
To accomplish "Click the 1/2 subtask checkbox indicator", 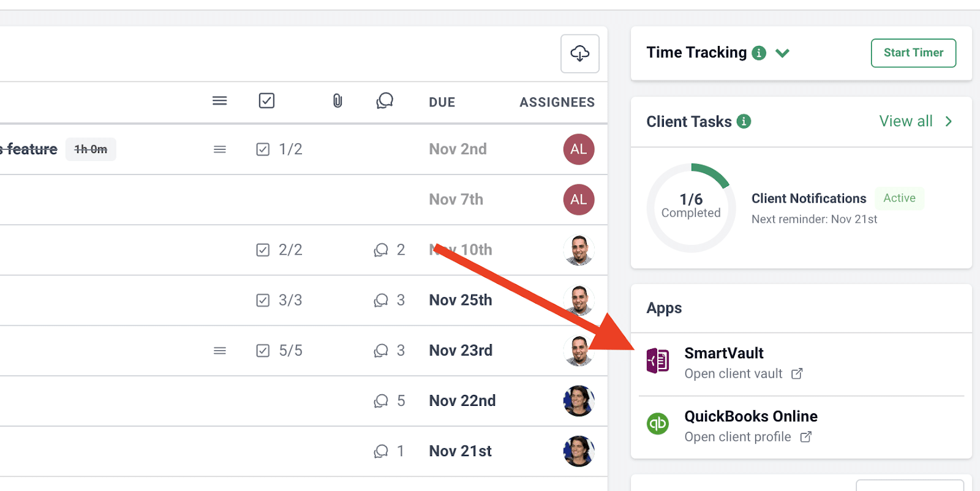I will pos(263,149).
